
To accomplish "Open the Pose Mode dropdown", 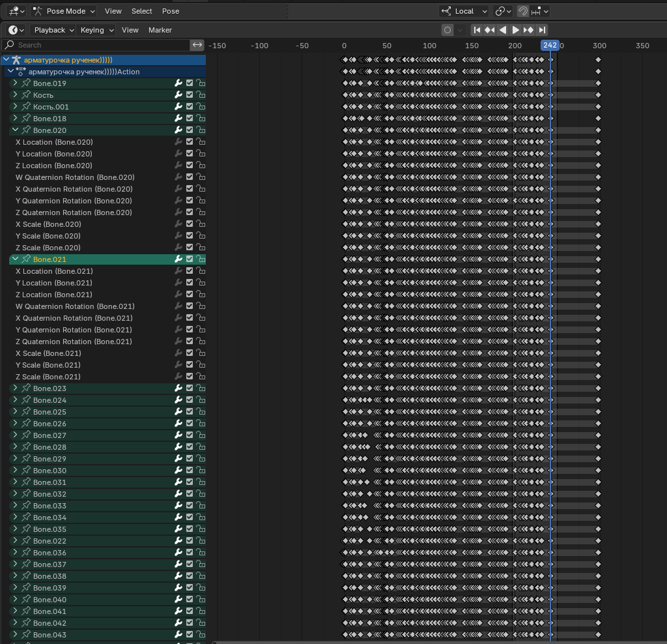I will coord(64,11).
